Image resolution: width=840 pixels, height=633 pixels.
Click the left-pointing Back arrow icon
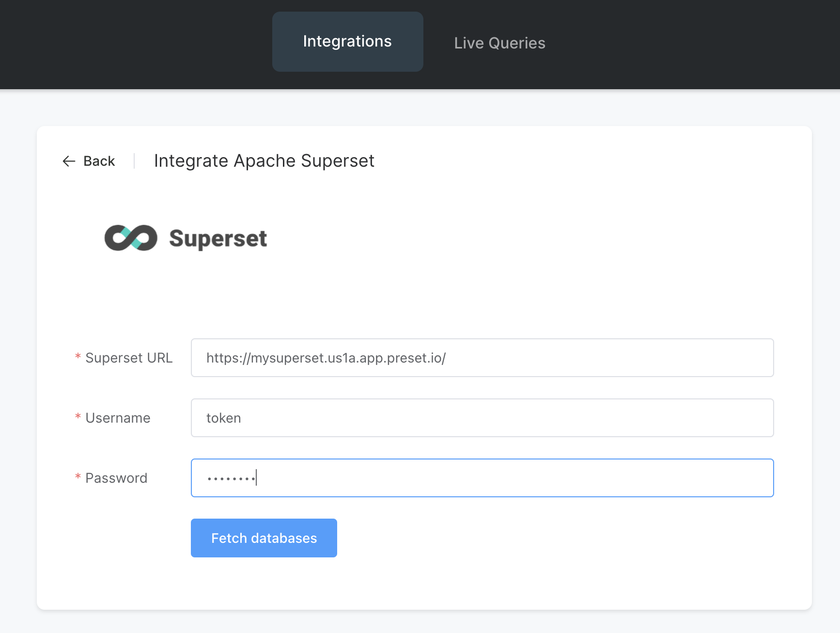(69, 161)
